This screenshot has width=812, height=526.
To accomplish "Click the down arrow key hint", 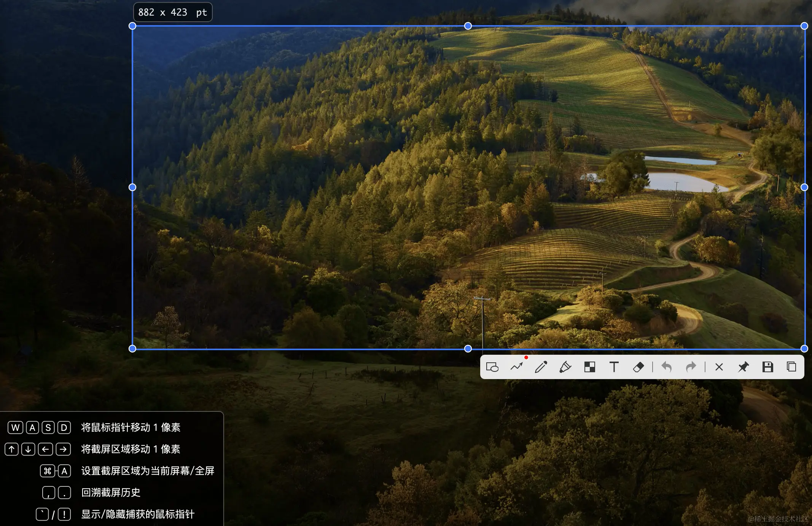I will pos(28,449).
